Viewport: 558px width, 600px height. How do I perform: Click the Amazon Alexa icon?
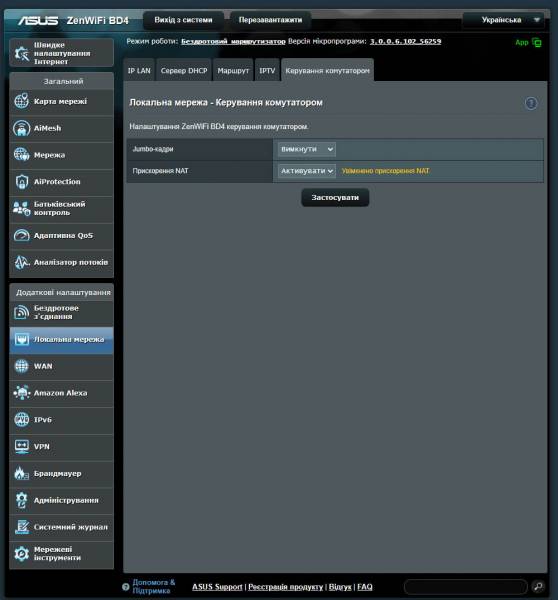21,393
